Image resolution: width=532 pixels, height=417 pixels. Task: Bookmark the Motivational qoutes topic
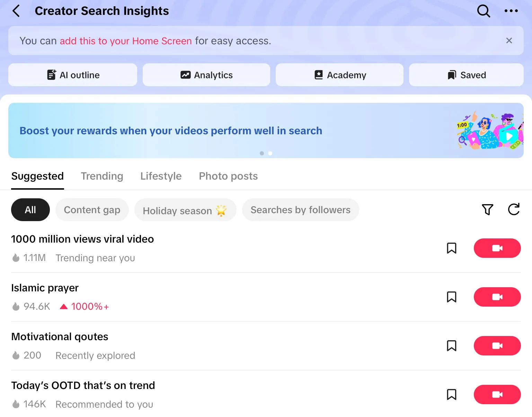pos(451,346)
